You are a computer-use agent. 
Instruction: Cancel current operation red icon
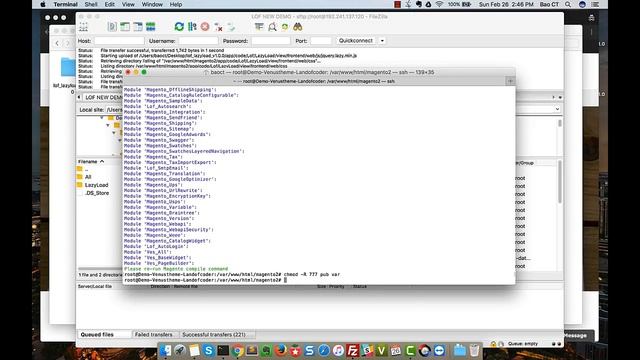click(x=205, y=27)
